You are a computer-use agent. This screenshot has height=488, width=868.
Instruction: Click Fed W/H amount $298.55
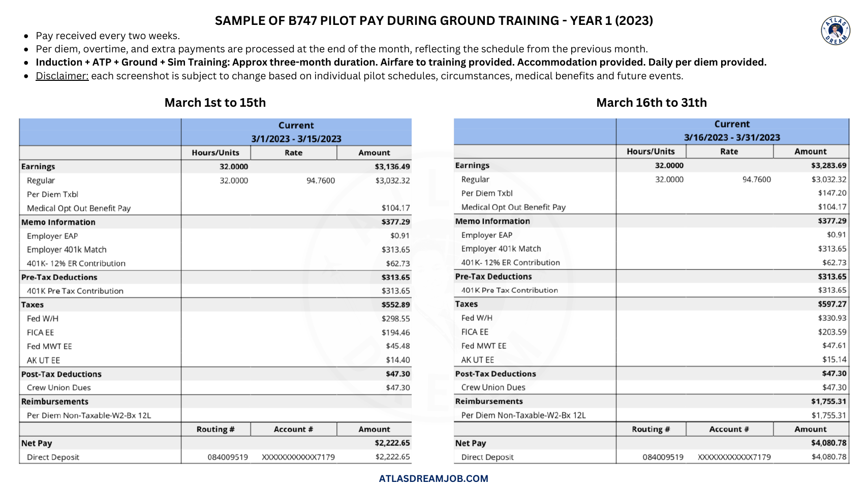click(x=395, y=319)
